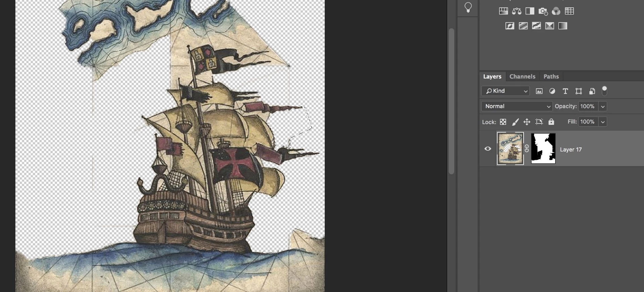Add a Black & White adjustment layer
The width and height of the screenshot is (644, 292).
pos(530,11)
